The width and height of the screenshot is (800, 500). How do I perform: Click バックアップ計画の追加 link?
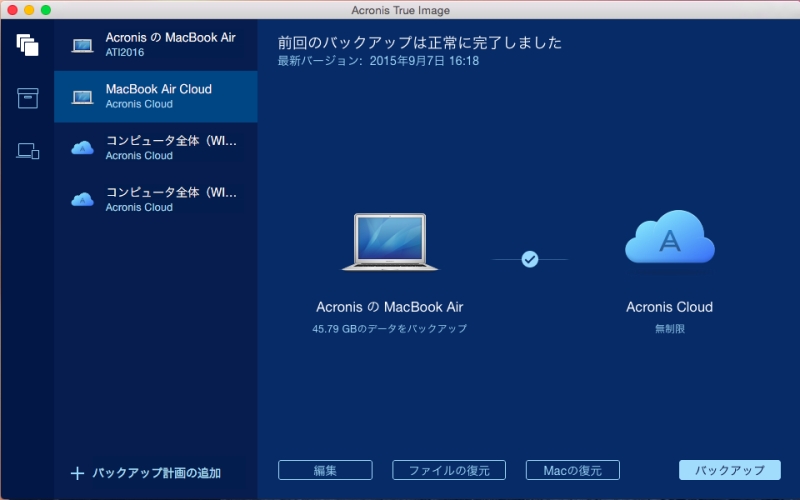tap(157, 473)
